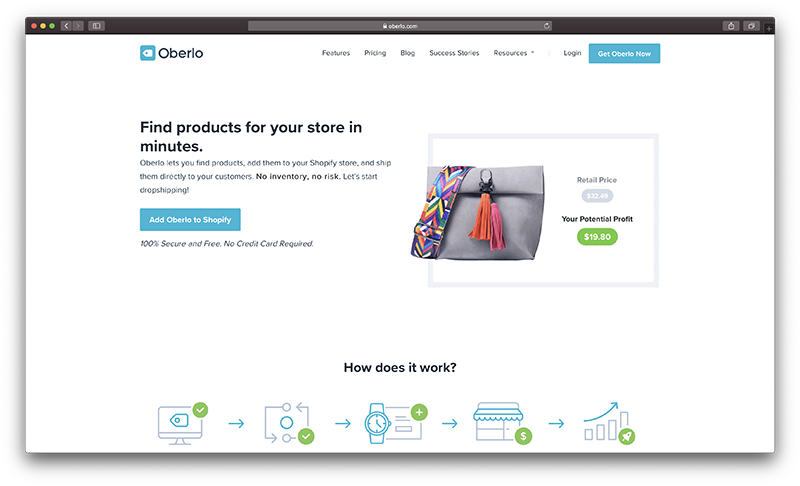800x486 pixels.
Task: Go back with Safari back arrow
Action: pyautogui.click(x=66, y=25)
